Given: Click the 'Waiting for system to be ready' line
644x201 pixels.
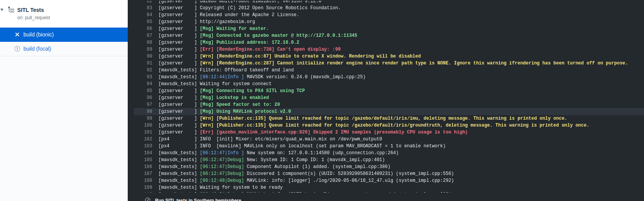Looking at the screenshot, I should point(389,187).
